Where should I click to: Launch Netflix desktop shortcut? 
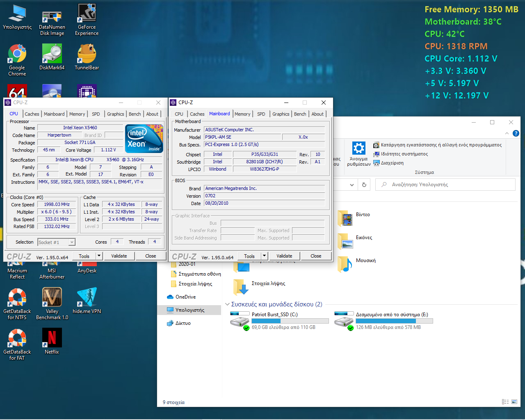click(x=52, y=342)
